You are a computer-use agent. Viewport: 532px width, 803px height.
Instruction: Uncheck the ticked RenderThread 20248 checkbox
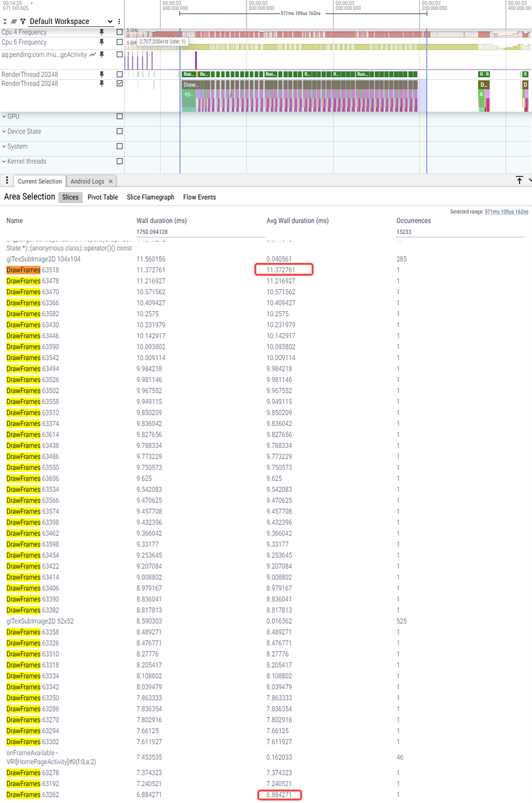(120, 83)
